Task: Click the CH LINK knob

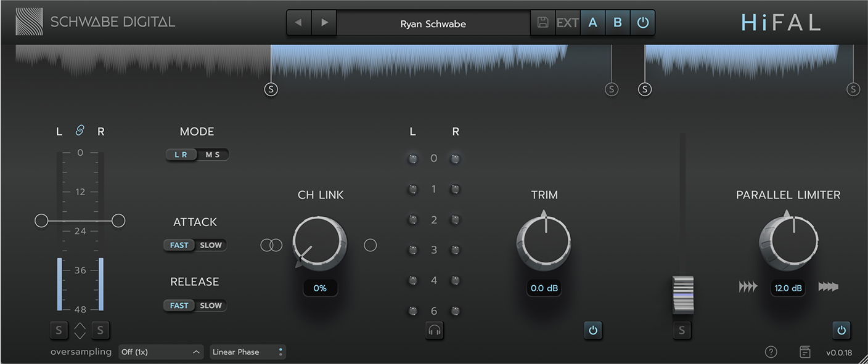Action: pos(319,244)
